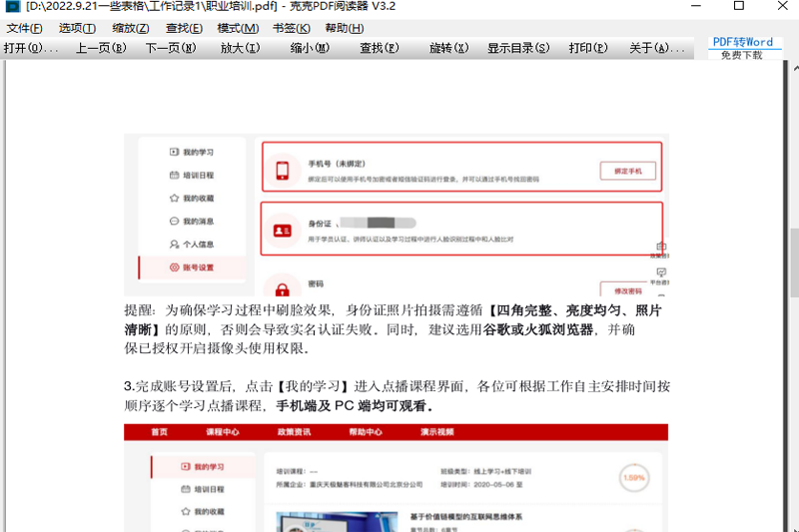
Task: Click the star icon next to 我的收藏
Action: (x=174, y=198)
